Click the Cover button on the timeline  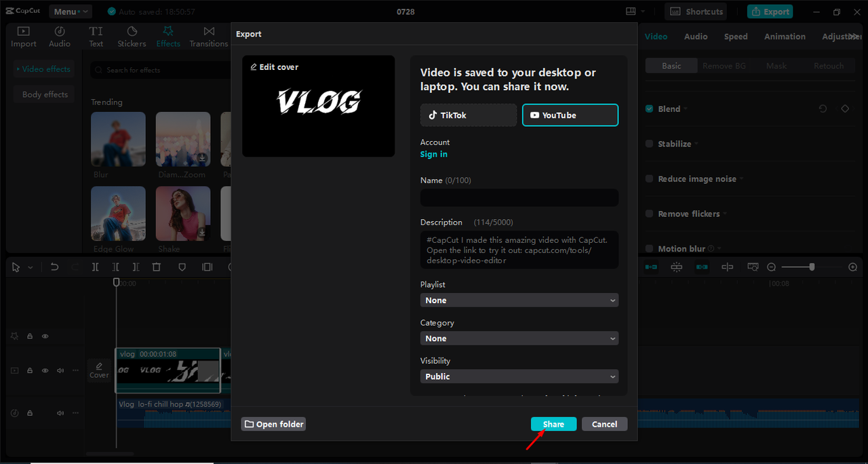(x=99, y=370)
